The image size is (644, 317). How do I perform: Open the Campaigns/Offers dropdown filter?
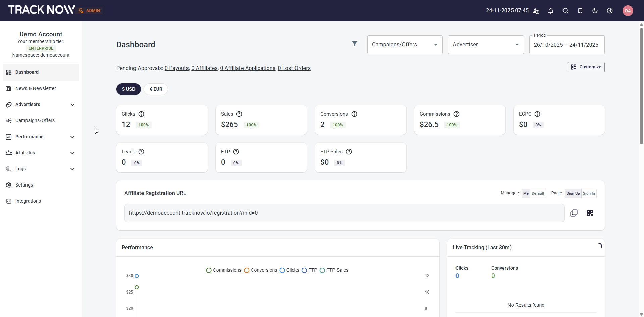(405, 45)
